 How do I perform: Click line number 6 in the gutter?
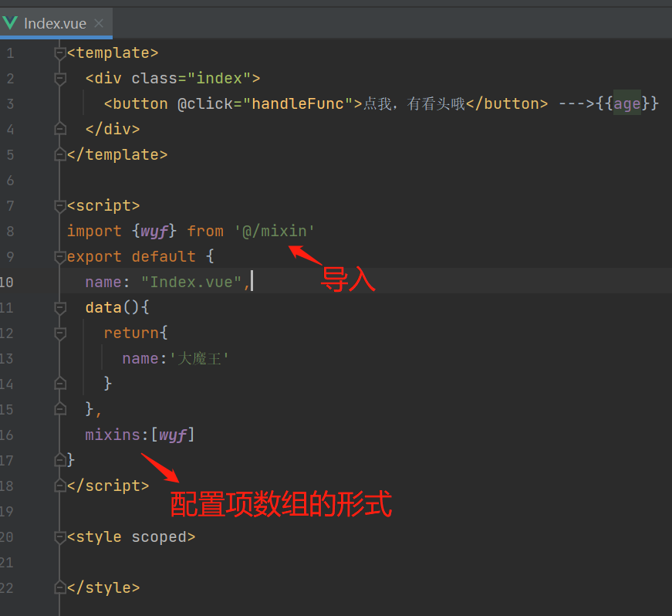pos(10,181)
